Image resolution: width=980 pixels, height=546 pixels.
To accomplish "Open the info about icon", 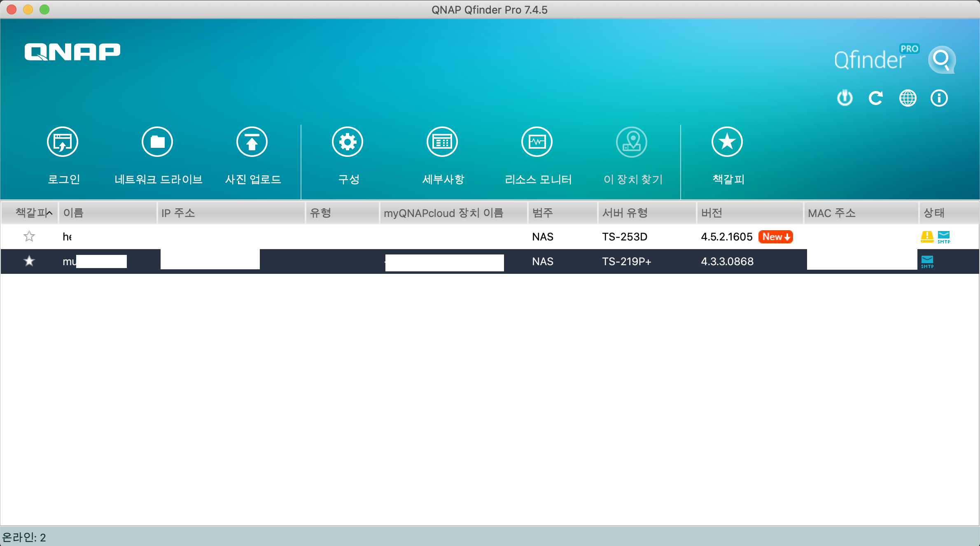I will point(939,98).
